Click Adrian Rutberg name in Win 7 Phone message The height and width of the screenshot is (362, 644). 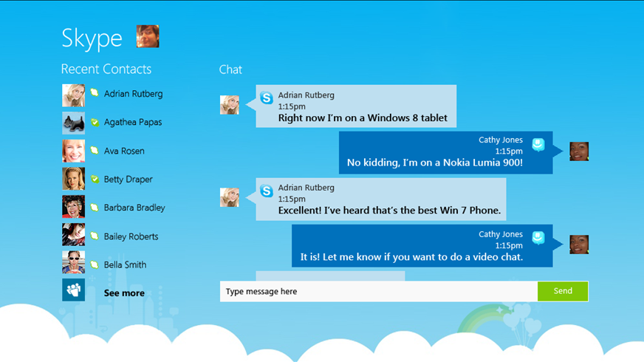306,188
